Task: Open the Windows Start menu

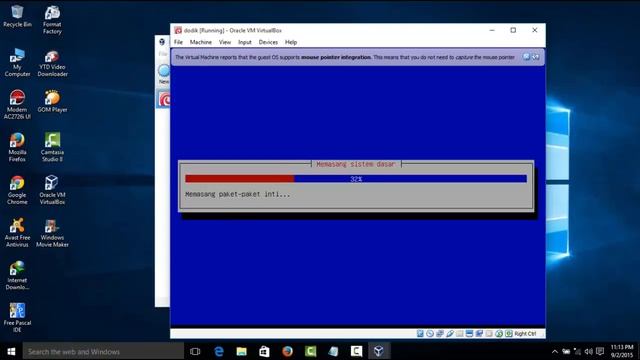Action: (x=11, y=351)
